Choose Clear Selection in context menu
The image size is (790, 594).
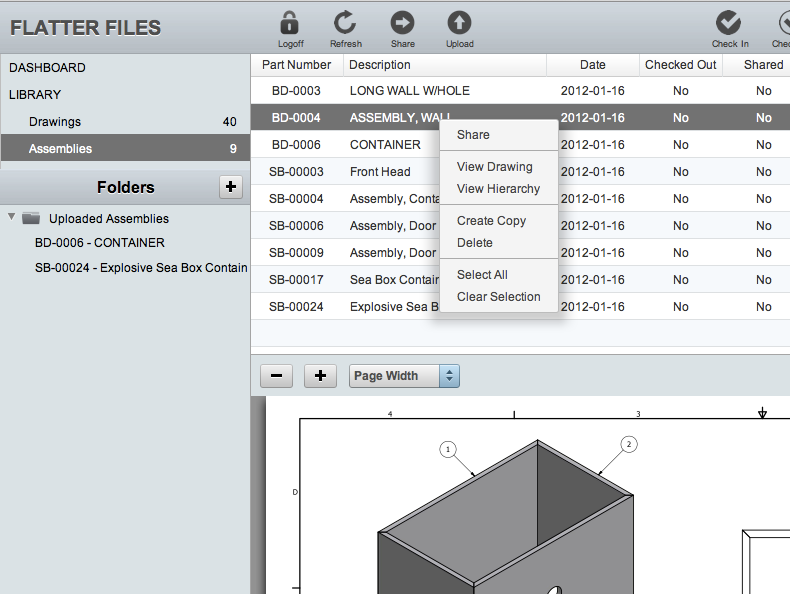point(498,297)
